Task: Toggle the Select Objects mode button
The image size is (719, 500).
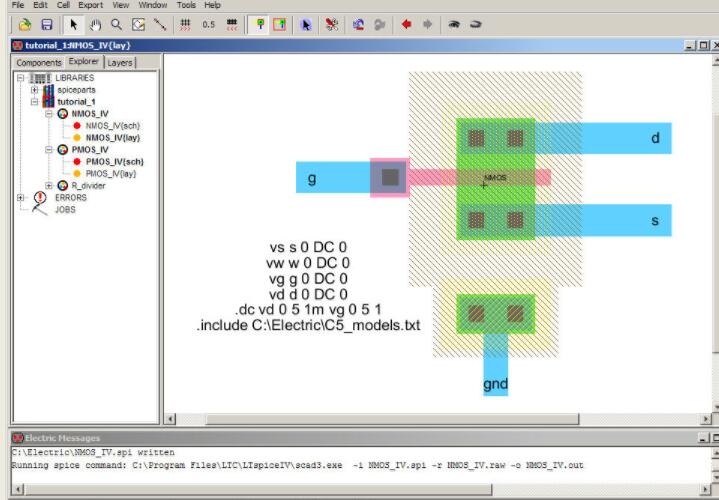Action: (x=260, y=24)
